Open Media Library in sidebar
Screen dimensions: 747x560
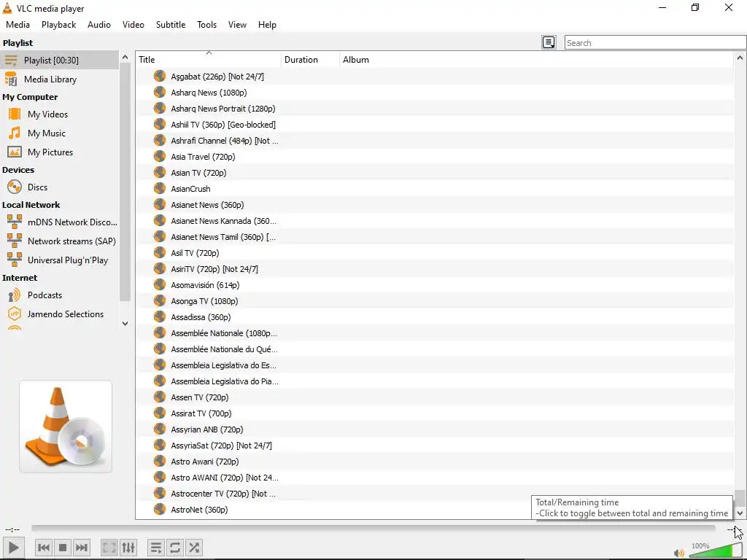point(59,79)
